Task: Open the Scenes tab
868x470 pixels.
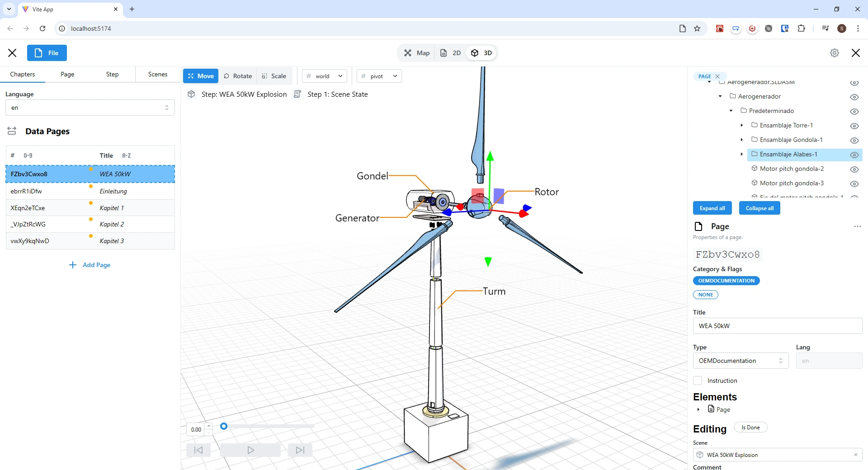Action: tap(157, 74)
